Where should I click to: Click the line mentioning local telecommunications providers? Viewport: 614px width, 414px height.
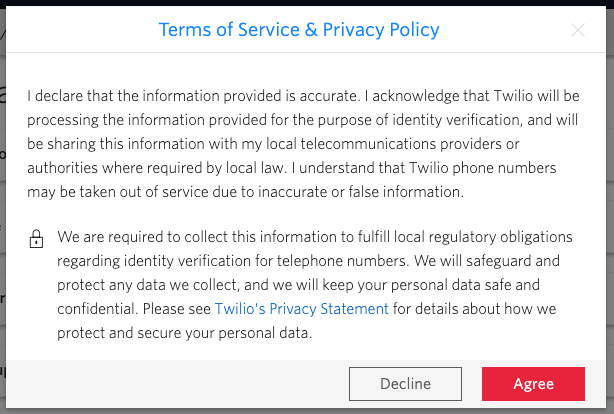[x=273, y=144]
